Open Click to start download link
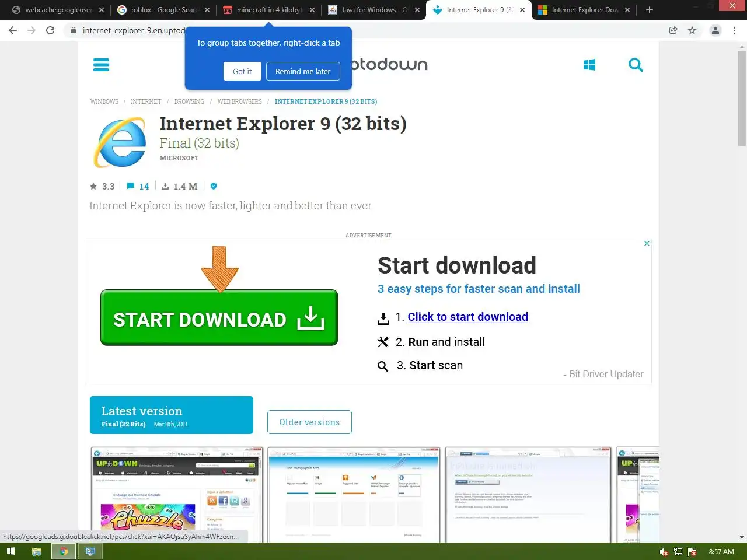This screenshot has height=560, width=747. click(x=467, y=317)
